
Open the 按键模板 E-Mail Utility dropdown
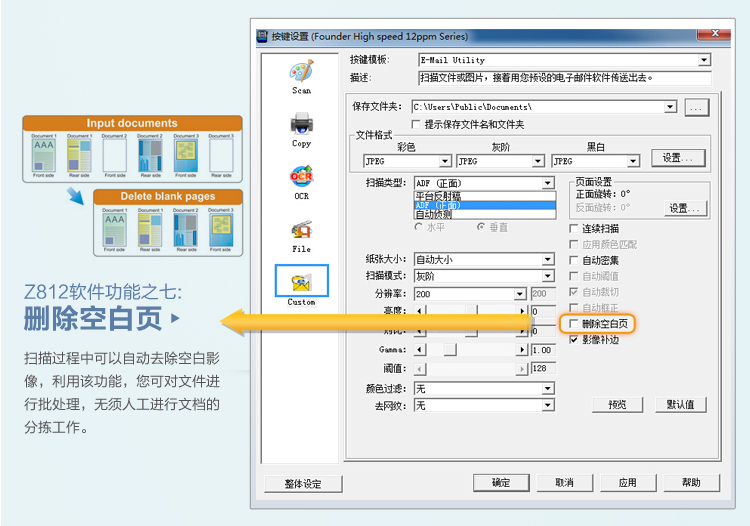[x=704, y=60]
